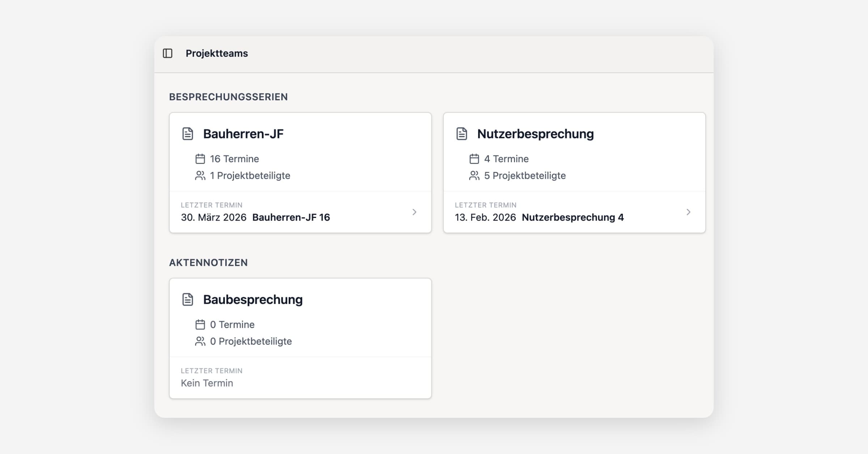Click calendar icon beside 16 Termine

click(200, 159)
